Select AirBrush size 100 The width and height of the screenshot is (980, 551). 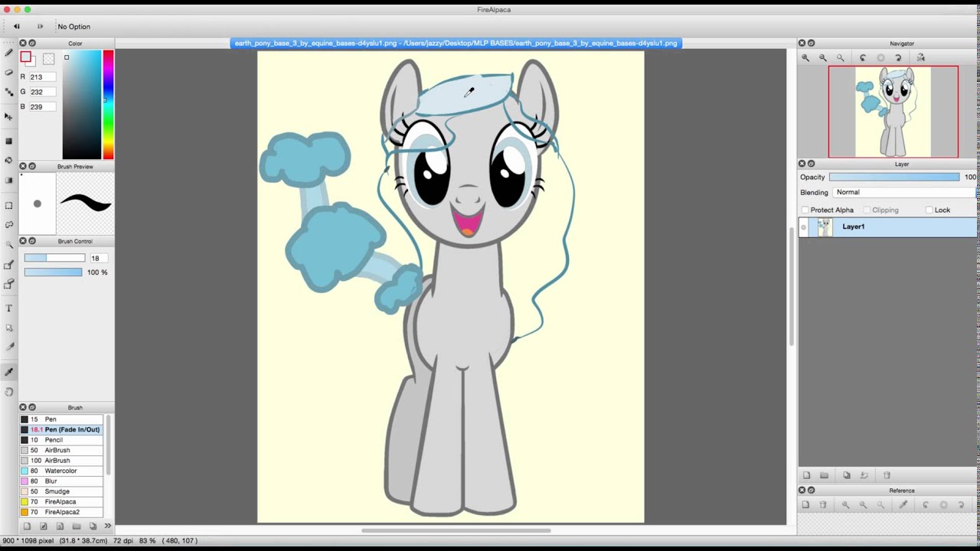[61, 461]
